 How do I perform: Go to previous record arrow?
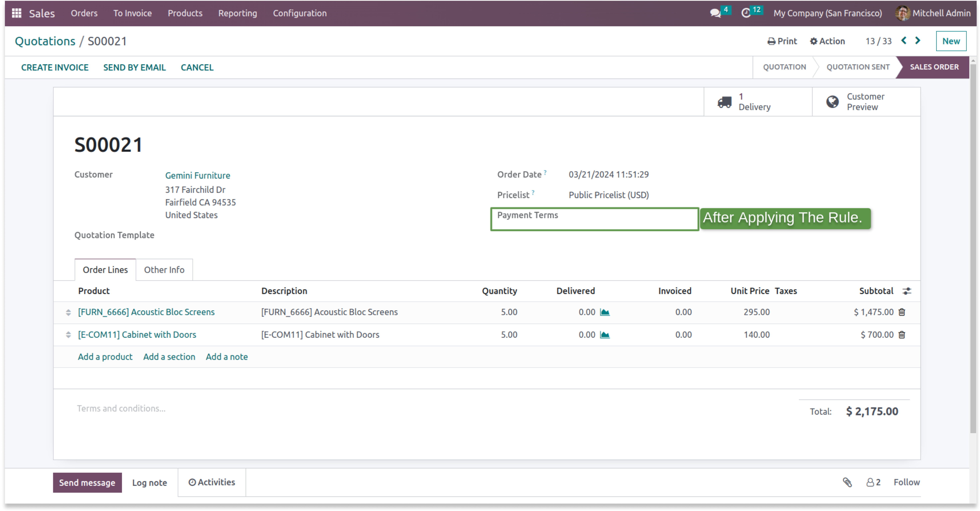[904, 41]
